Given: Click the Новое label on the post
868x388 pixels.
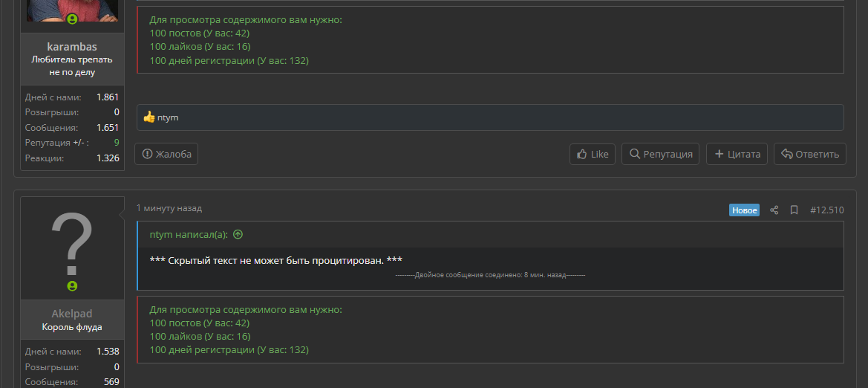Looking at the screenshot, I should click(744, 210).
